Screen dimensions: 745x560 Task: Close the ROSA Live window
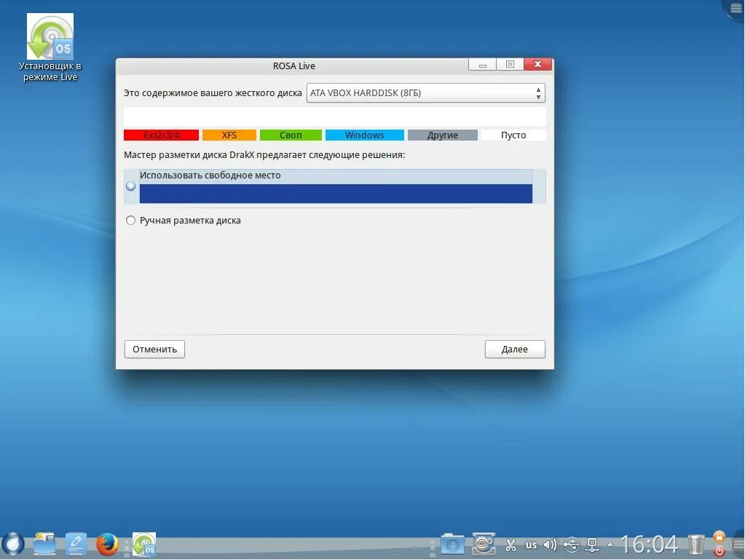point(538,65)
